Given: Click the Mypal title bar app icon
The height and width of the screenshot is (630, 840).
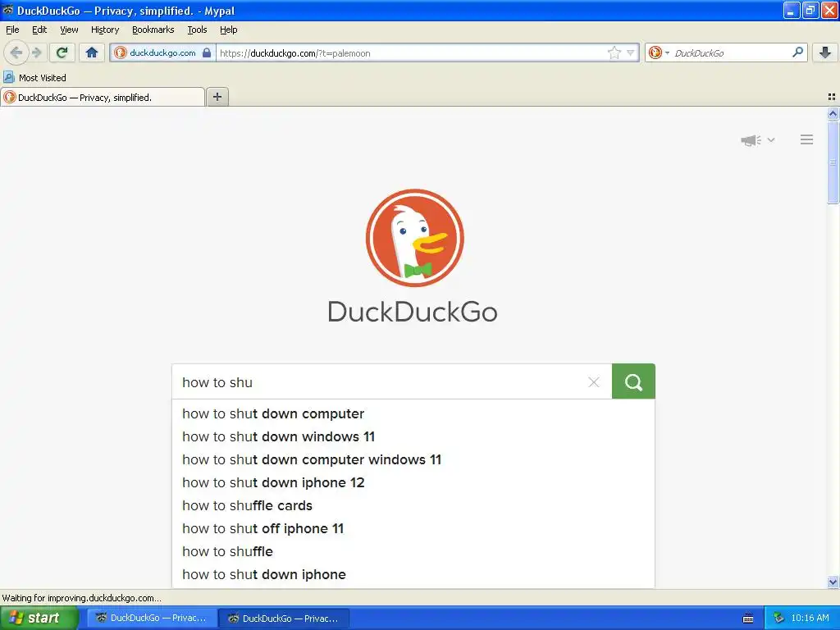Looking at the screenshot, I should tap(7, 10).
